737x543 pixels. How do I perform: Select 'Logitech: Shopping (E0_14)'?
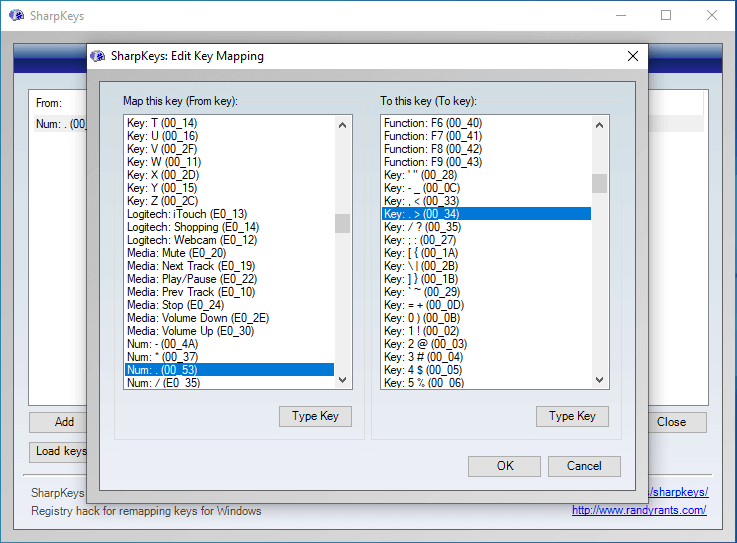click(230, 227)
